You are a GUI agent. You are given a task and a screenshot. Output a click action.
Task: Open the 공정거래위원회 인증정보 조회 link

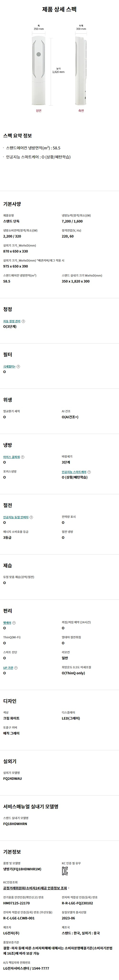tap(35, 888)
